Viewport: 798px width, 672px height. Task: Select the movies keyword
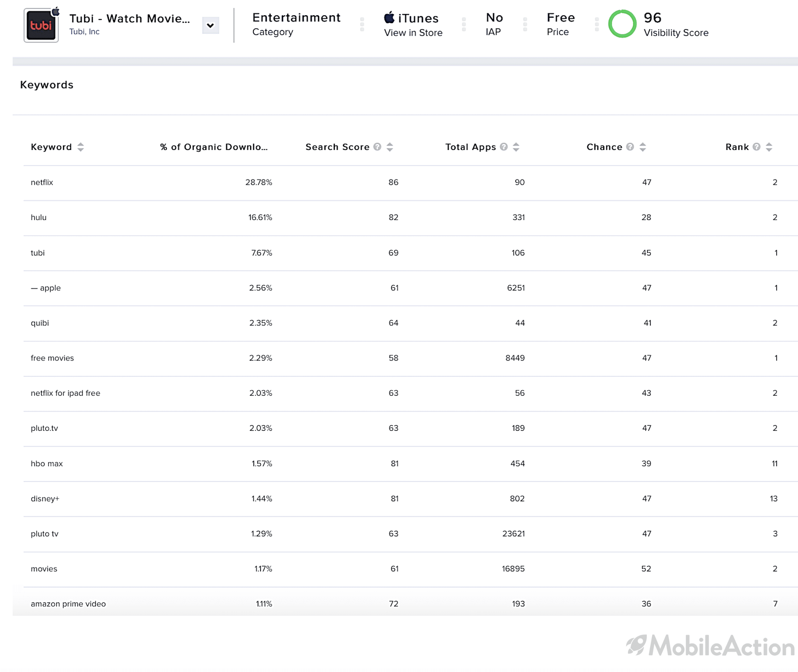pos(44,569)
